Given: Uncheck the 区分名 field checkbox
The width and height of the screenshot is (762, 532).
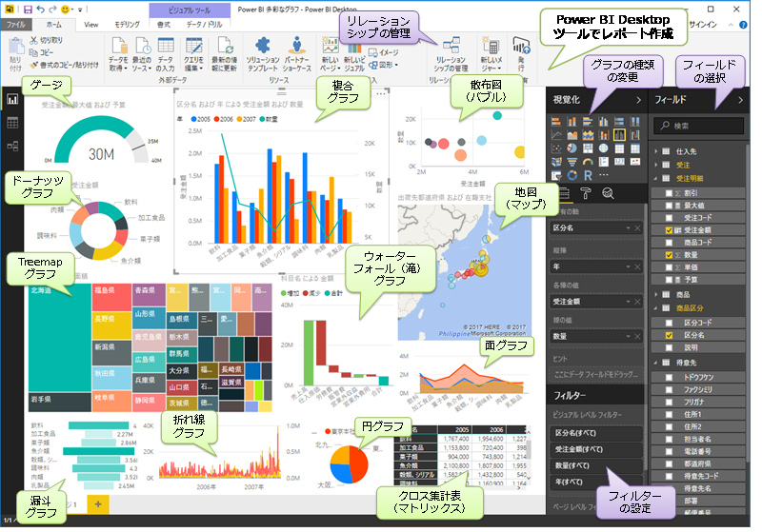Looking at the screenshot, I should pos(670,335).
